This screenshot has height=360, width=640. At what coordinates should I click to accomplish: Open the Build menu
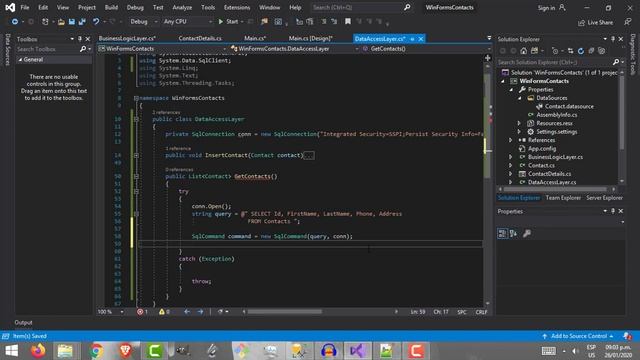[x=111, y=7]
